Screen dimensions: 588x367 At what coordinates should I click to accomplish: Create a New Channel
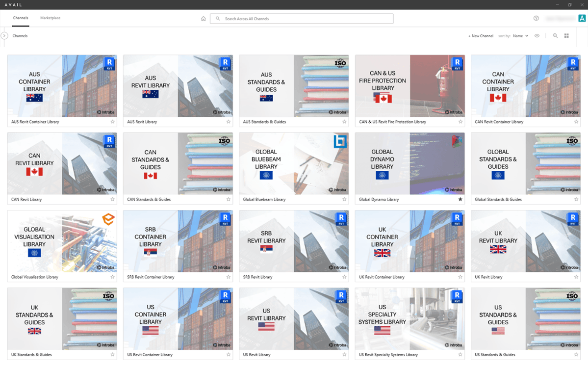pos(481,36)
